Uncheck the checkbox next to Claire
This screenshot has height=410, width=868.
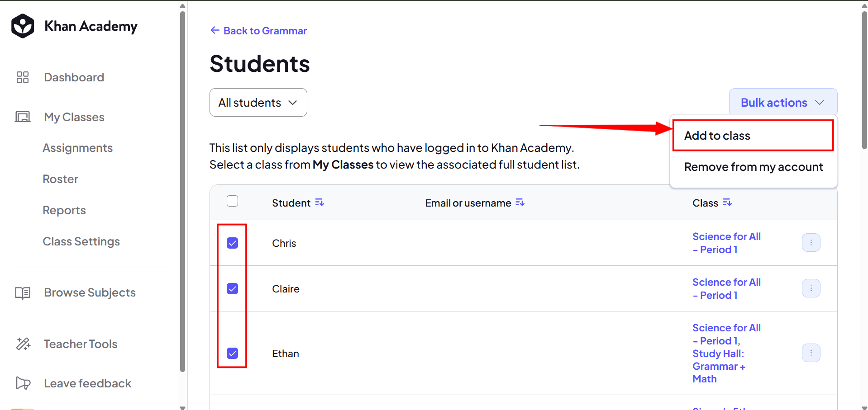point(232,288)
